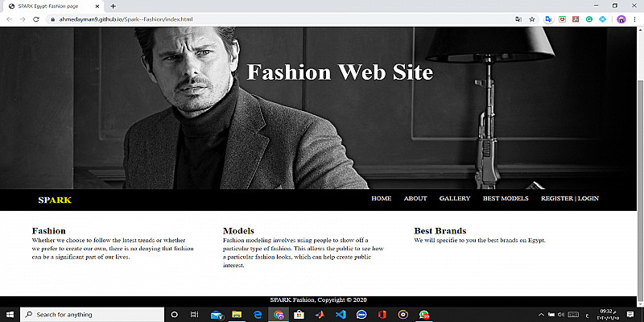Switch the input language indicator
644x322 pixels.
coord(588,315)
